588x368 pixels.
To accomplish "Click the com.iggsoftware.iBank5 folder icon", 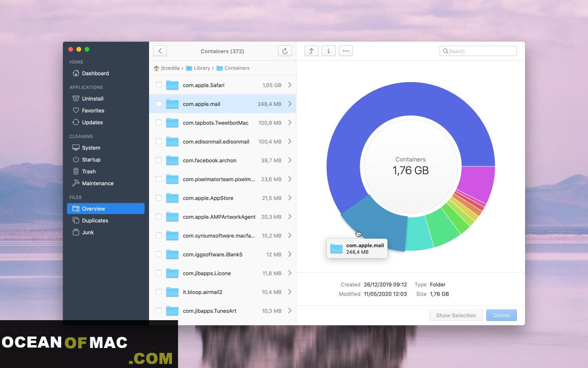I will (x=172, y=254).
